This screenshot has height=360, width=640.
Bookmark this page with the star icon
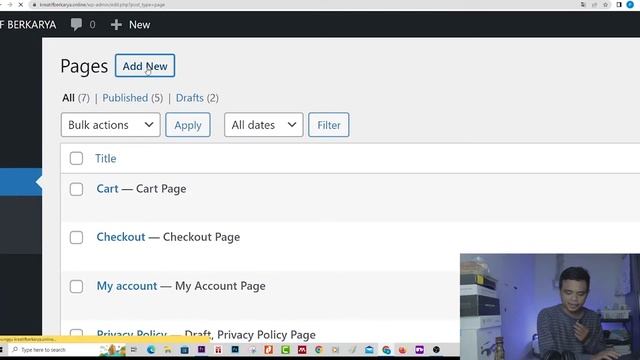coord(606,4)
